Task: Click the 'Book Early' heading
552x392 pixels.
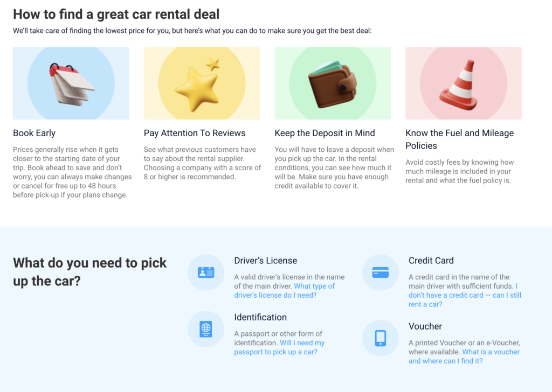Action: (x=34, y=133)
